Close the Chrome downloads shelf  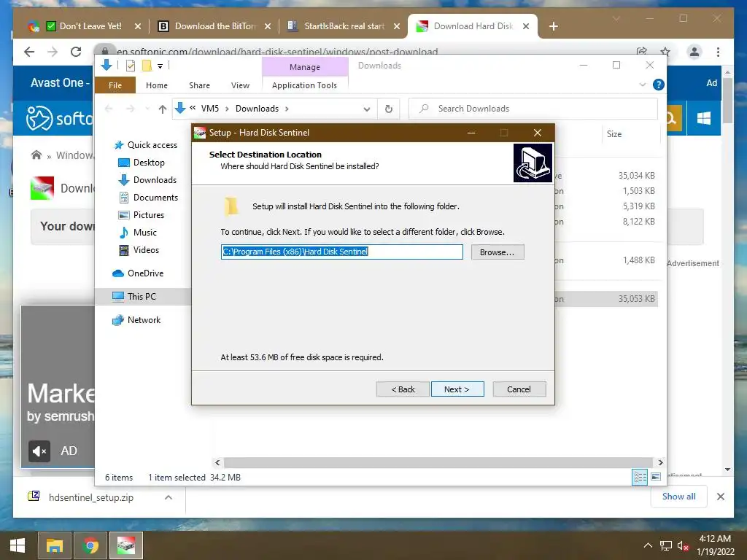click(721, 497)
